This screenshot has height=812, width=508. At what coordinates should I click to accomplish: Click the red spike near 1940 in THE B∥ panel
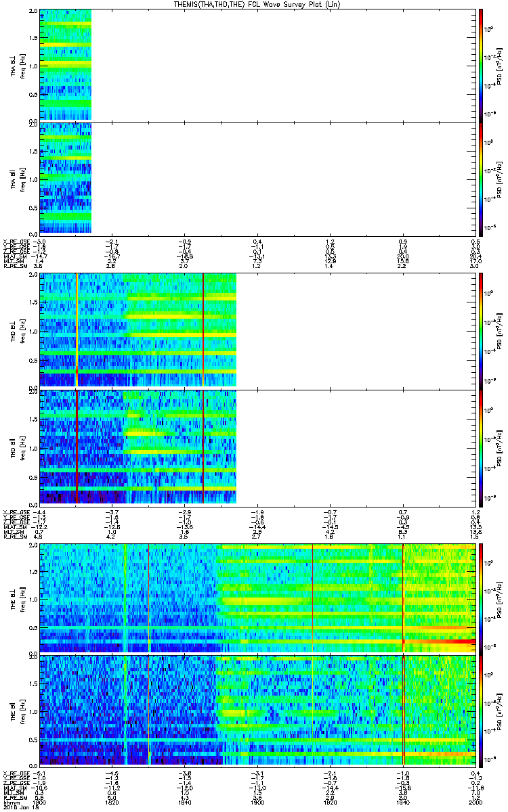click(x=403, y=710)
